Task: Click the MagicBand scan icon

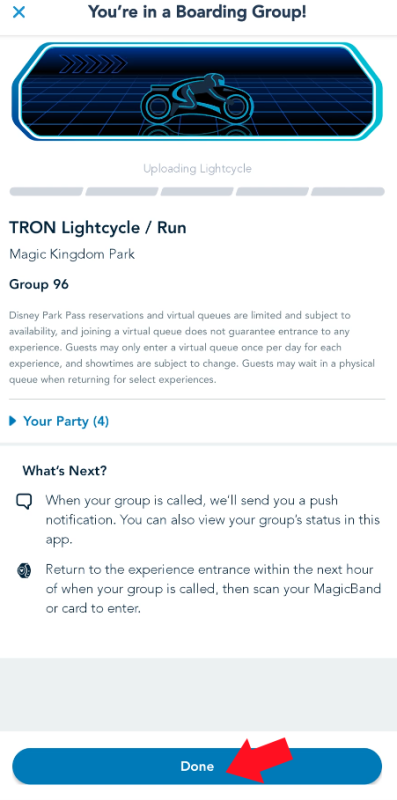Action: (24, 570)
